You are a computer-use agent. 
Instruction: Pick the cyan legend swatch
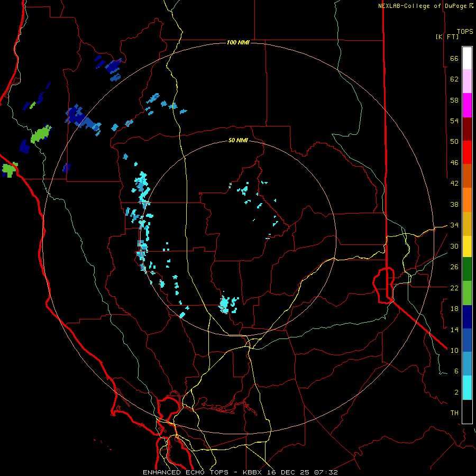(x=467, y=388)
